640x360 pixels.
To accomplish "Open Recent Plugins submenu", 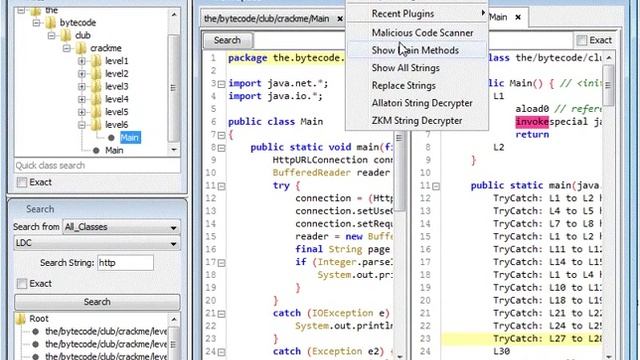I will (417, 14).
